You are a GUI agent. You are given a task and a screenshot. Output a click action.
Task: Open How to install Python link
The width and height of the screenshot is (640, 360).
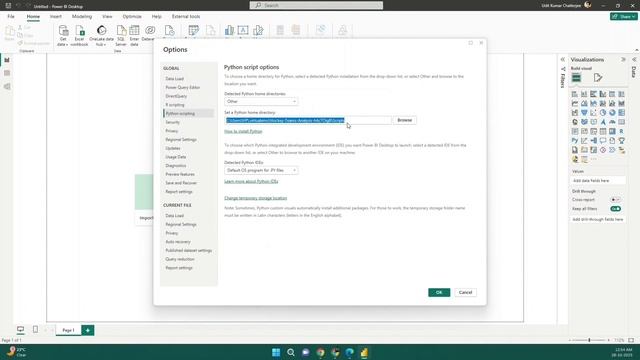pos(243,131)
